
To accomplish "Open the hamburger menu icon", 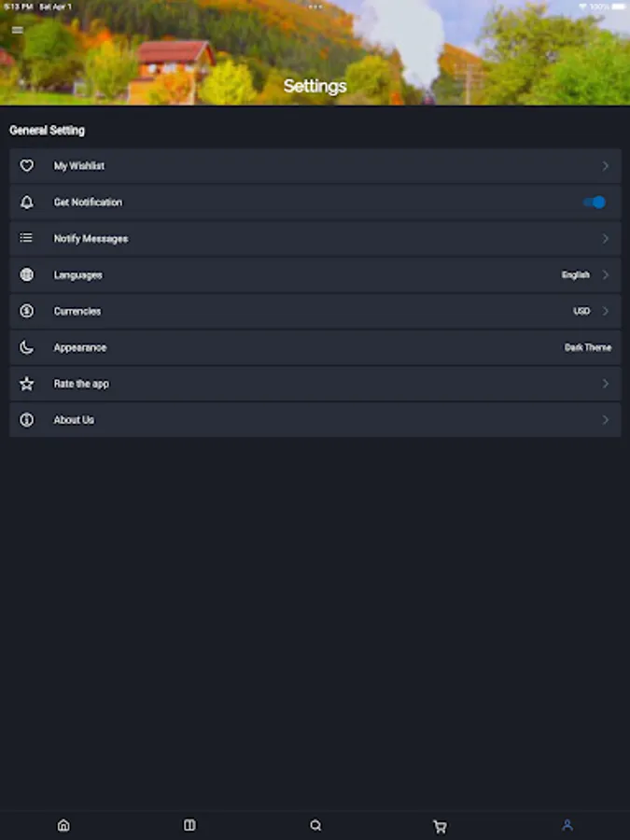I will [x=17, y=30].
